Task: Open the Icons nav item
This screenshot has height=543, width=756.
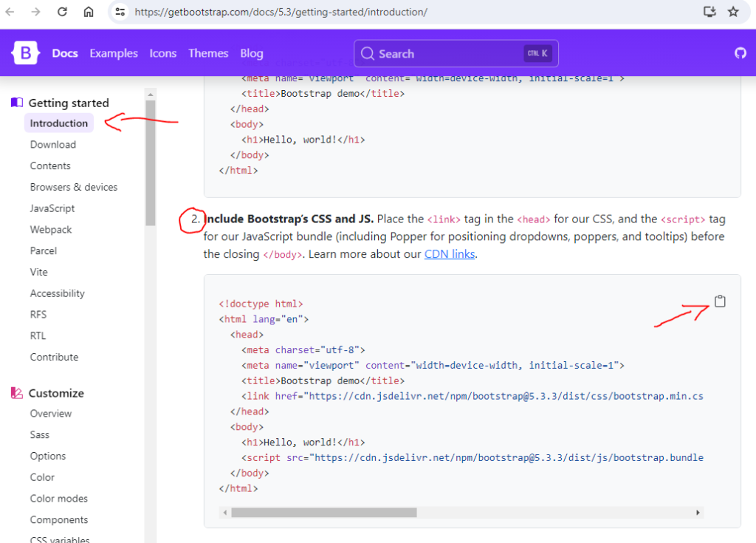Action: click(x=163, y=53)
